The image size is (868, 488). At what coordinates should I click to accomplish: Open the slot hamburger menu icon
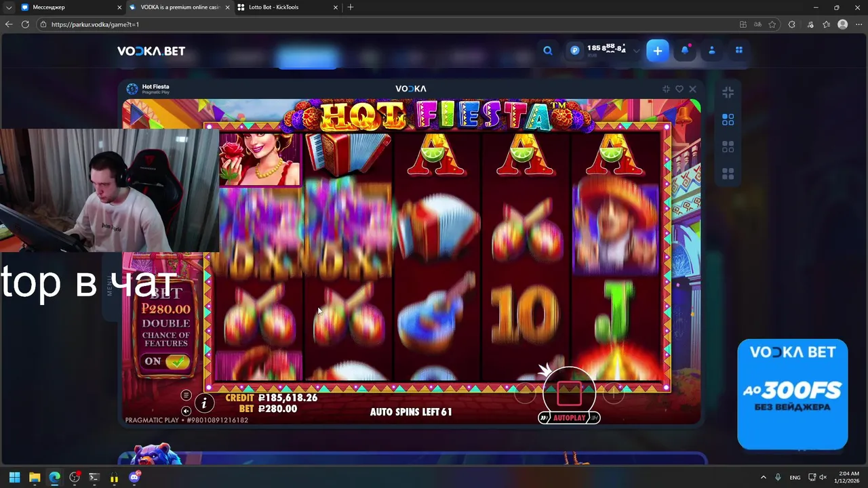point(186,395)
